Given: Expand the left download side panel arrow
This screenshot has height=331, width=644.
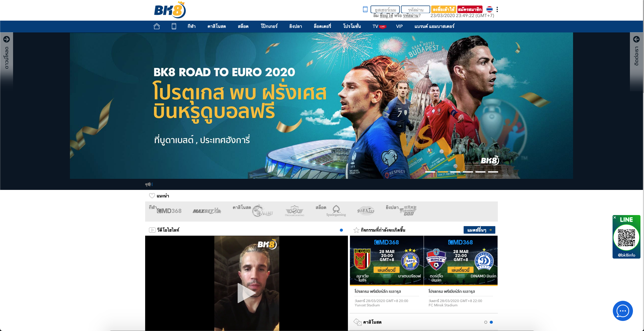Looking at the screenshot, I should pyautogui.click(x=7, y=39).
